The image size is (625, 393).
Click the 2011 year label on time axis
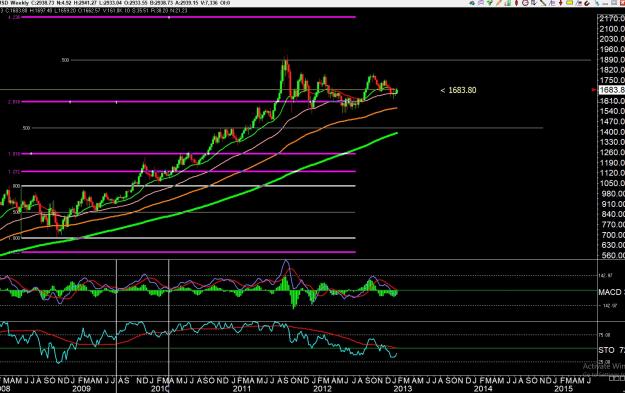[x=242, y=389]
